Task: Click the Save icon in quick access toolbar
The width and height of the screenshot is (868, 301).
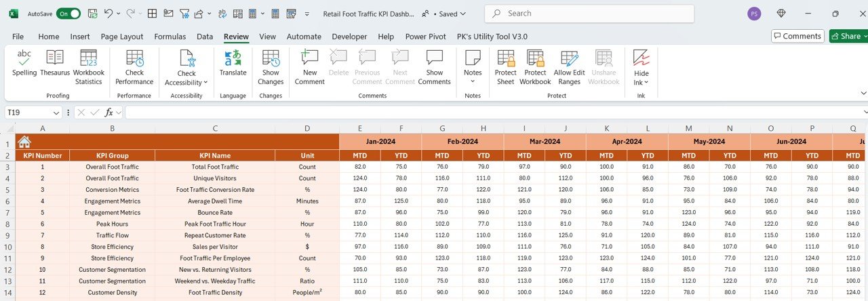Action: pyautogui.click(x=92, y=14)
